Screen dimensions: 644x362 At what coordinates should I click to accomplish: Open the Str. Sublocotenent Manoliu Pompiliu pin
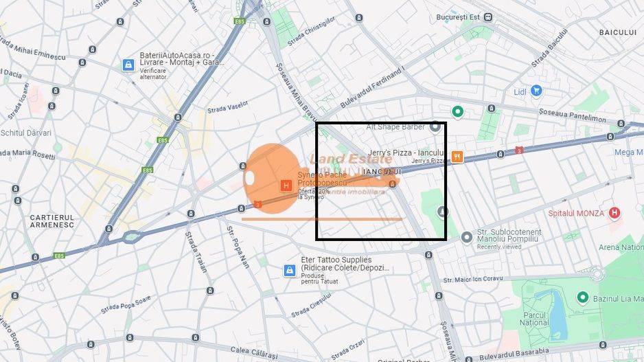[x=467, y=238]
